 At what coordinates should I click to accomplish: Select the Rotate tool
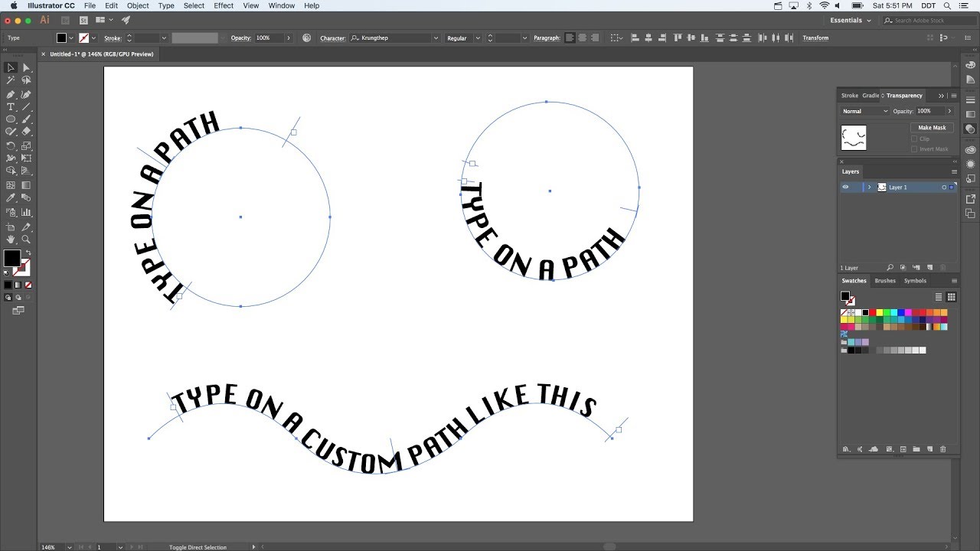pyautogui.click(x=11, y=145)
